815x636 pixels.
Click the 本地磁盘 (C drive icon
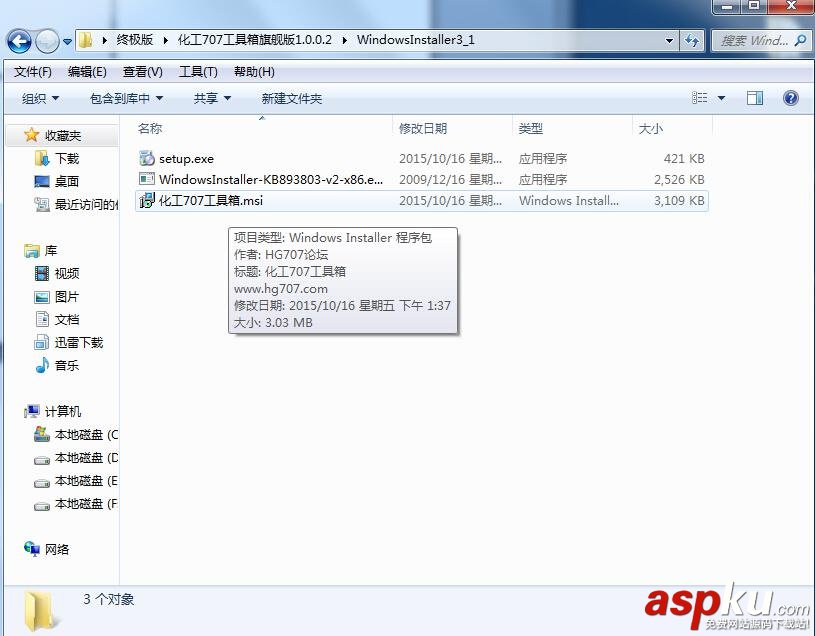coord(42,434)
